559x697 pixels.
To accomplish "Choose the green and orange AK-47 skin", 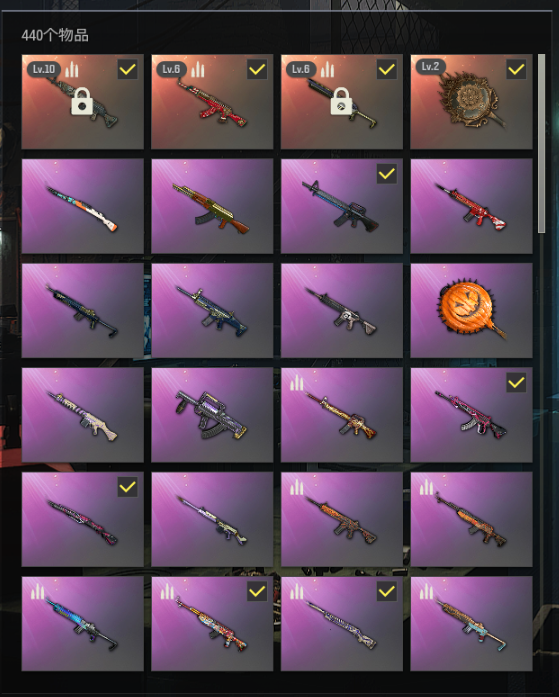I will 212,206.
